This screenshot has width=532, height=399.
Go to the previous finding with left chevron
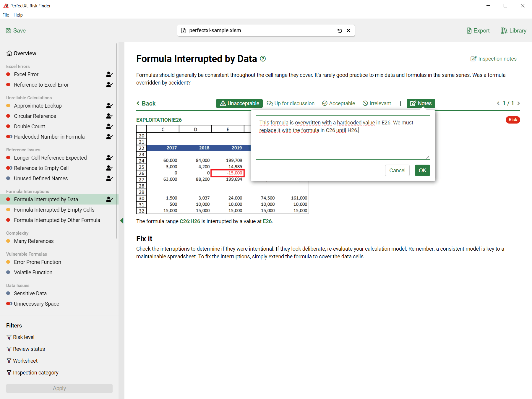pyautogui.click(x=498, y=103)
